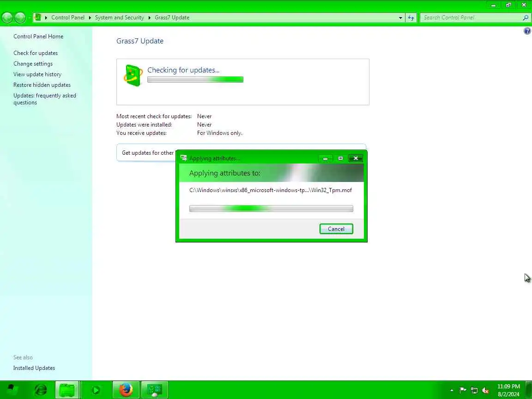Open the Start menu orb

pos(12,390)
